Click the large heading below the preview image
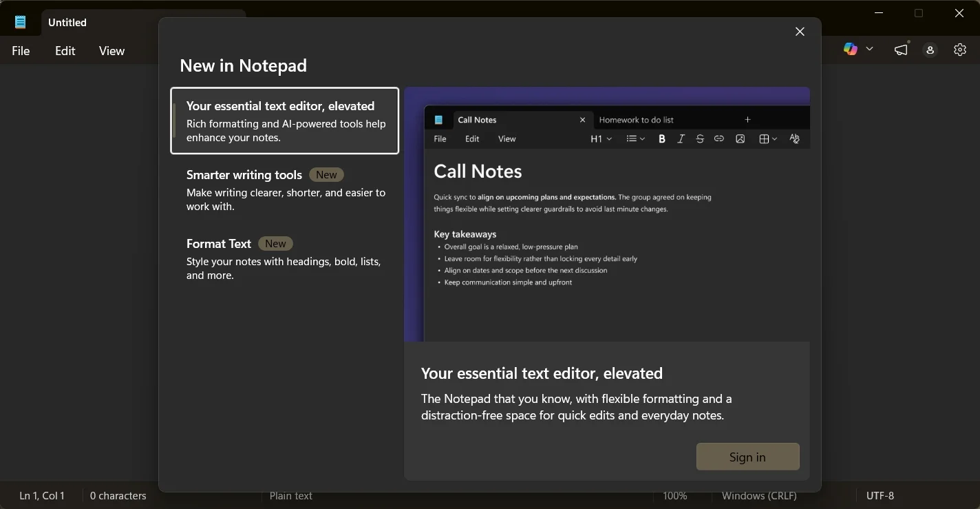980x509 pixels. click(x=542, y=373)
